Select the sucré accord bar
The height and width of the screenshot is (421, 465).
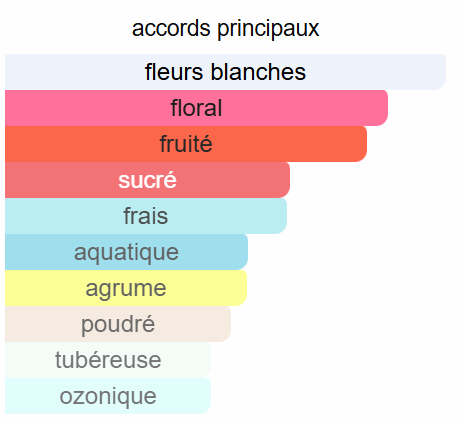click(147, 180)
